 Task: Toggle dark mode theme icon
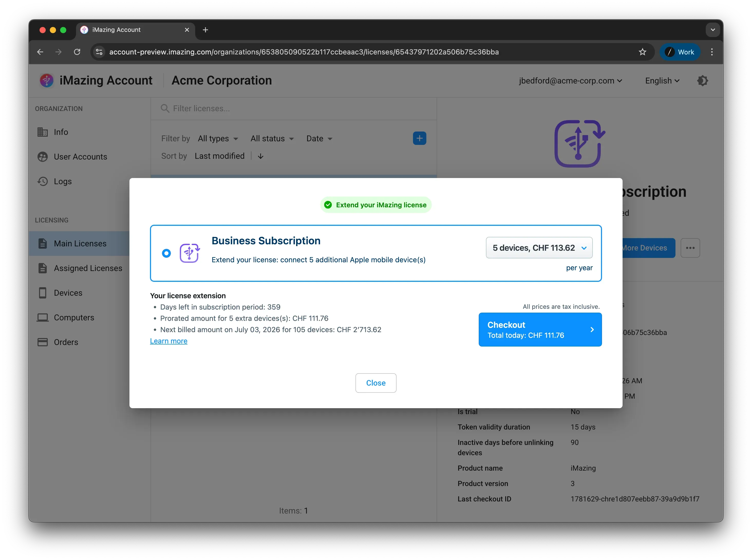[x=702, y=81]
